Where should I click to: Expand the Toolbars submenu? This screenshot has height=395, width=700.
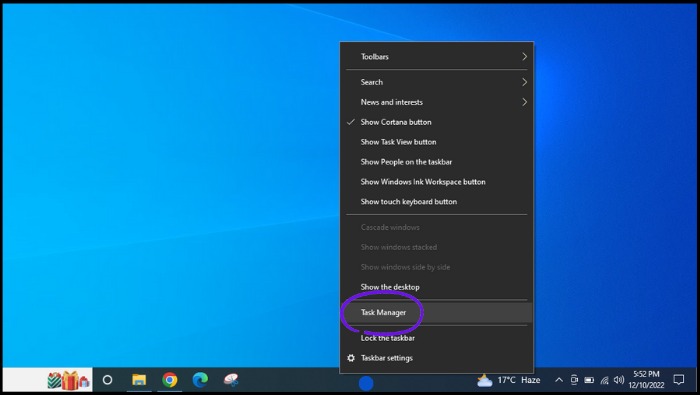[437, 57]
